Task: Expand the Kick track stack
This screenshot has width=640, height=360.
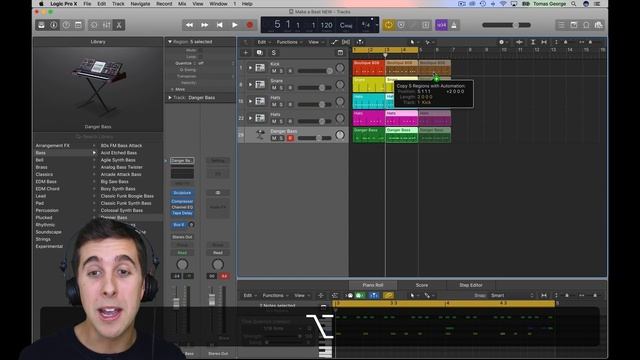Action: [250, 68]
